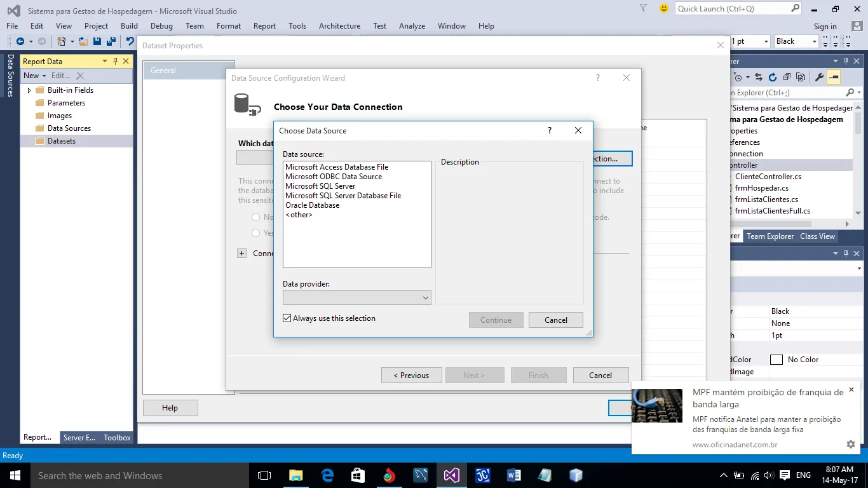Screen dimensions: 868x488
Task: Click the Open File toolbar icon
Action: [83, 41]
